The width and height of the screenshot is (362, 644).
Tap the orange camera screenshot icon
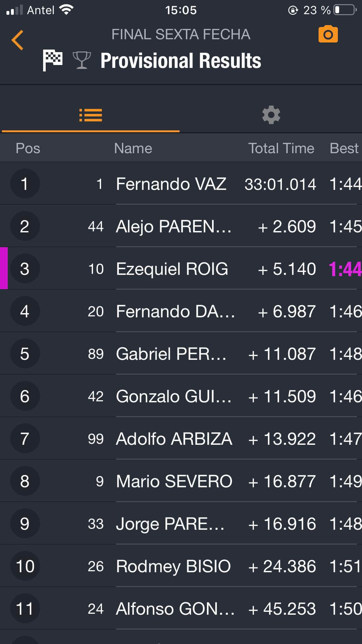(x=328, y=34)
